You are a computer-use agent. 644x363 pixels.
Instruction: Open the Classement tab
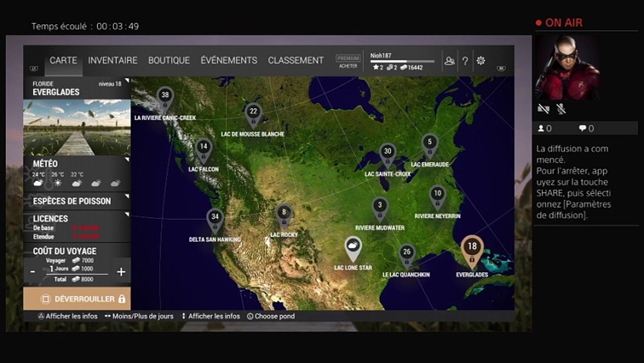(x=296, y=60)
